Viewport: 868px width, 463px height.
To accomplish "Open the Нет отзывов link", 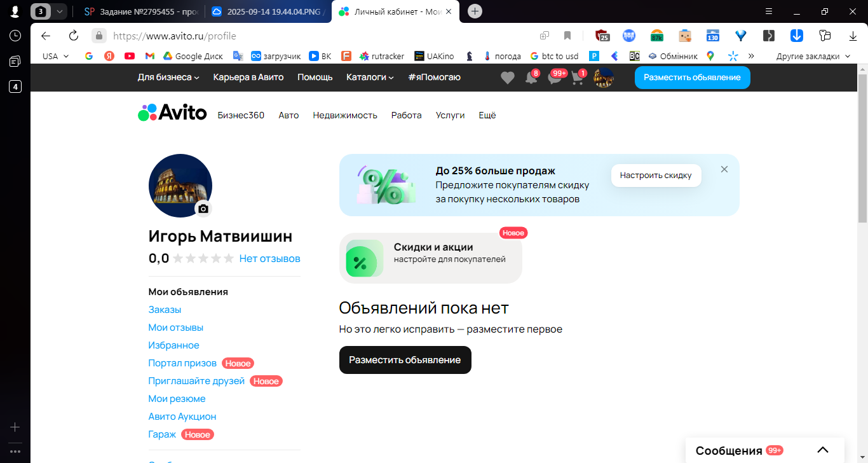I will (270, 259).
